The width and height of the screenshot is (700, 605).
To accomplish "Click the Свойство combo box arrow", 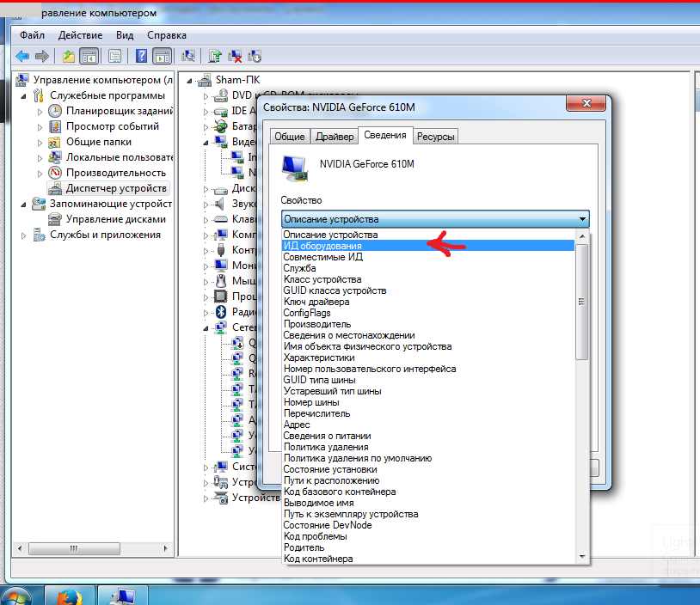I will coord(582,219).
